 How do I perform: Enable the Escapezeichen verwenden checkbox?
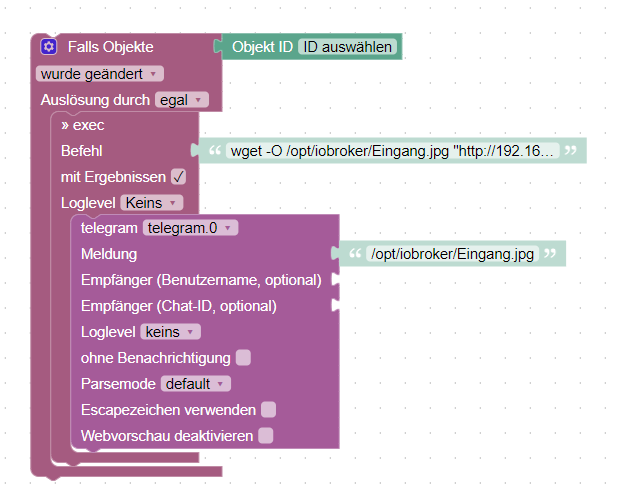point(268,409)
